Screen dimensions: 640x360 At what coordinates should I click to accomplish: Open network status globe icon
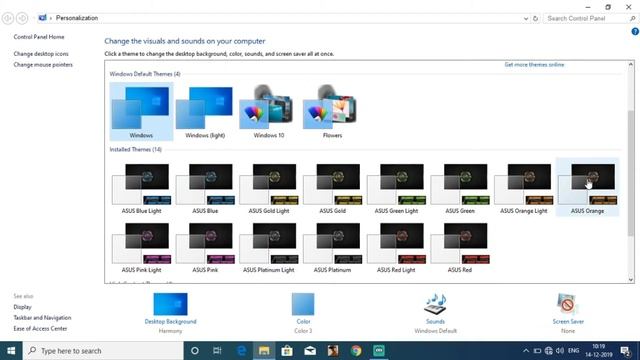[549, 351]
